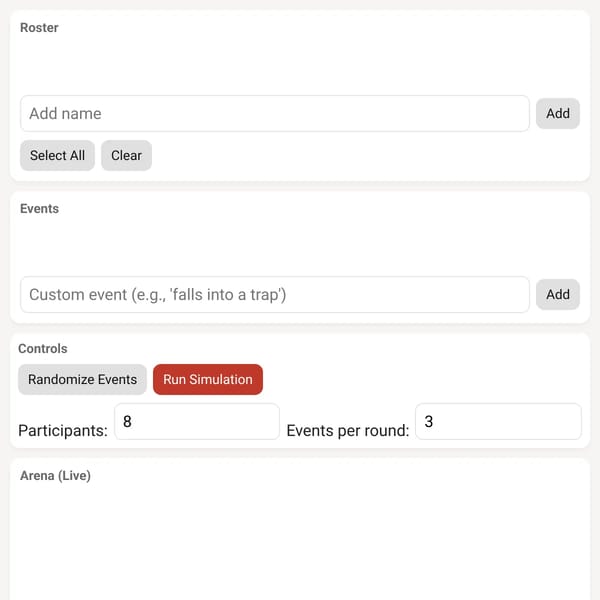Click the Controls section heading
The image size is (600, 600).
click(x=42, y=349)
